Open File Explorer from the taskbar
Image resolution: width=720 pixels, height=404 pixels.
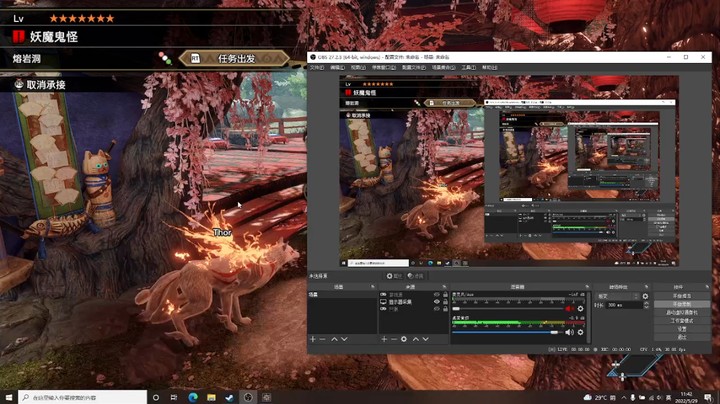click(211, 397)
